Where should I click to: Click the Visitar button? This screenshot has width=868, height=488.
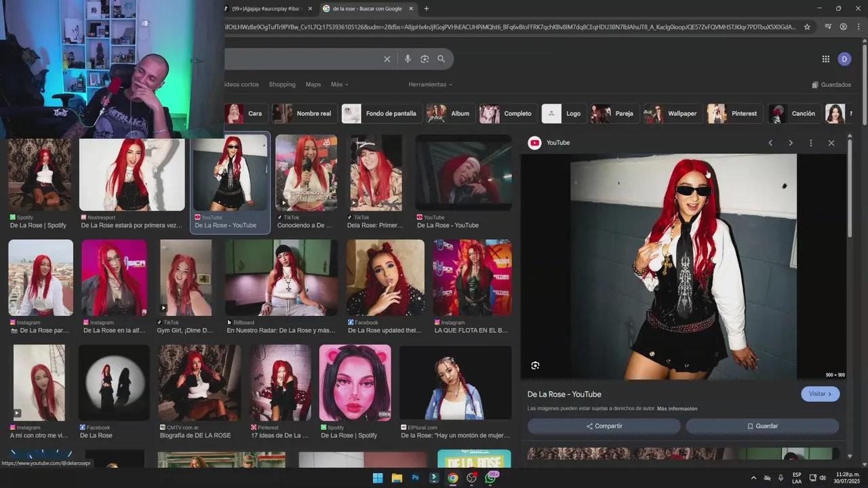tap(821, 394)
